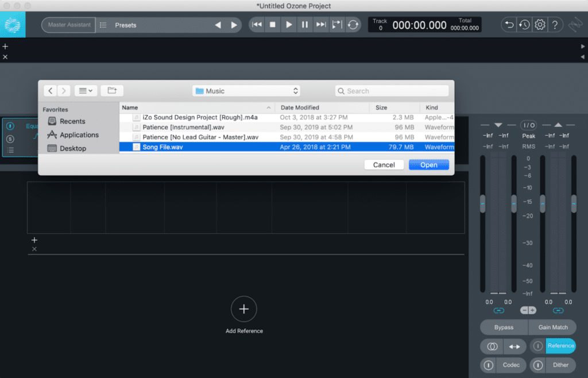Toggle Dither power button
The height and width of the screenshot is (378, 588).
(537, 365)
